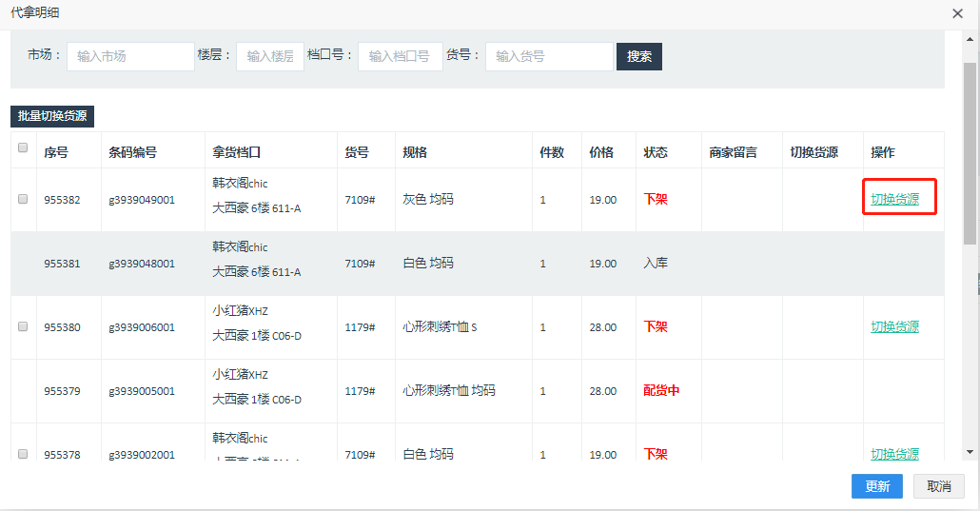
Task: Check the checkbox for row 955382
Action: [x=23, y=199]
